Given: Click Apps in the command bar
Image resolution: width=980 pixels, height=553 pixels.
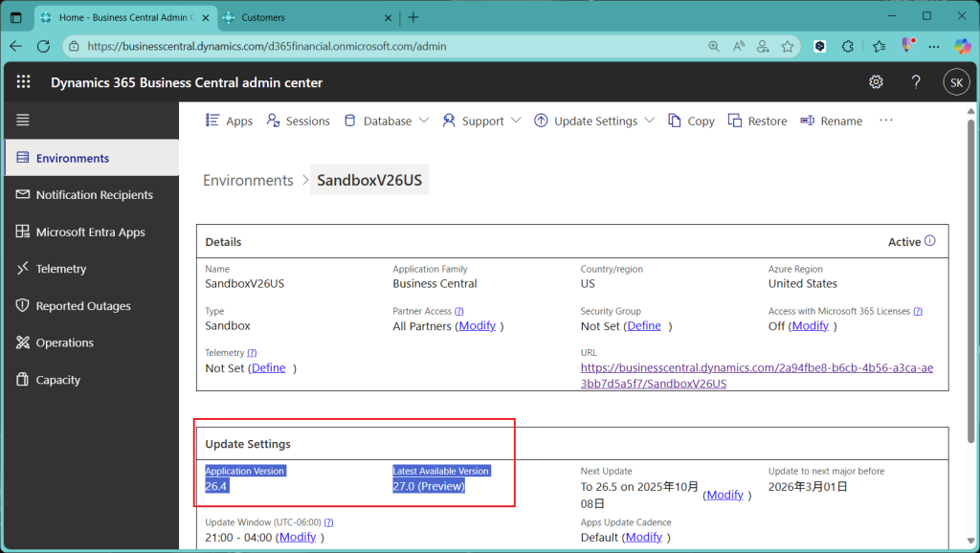Looking at the screenshot, I should tap(230, 121).
